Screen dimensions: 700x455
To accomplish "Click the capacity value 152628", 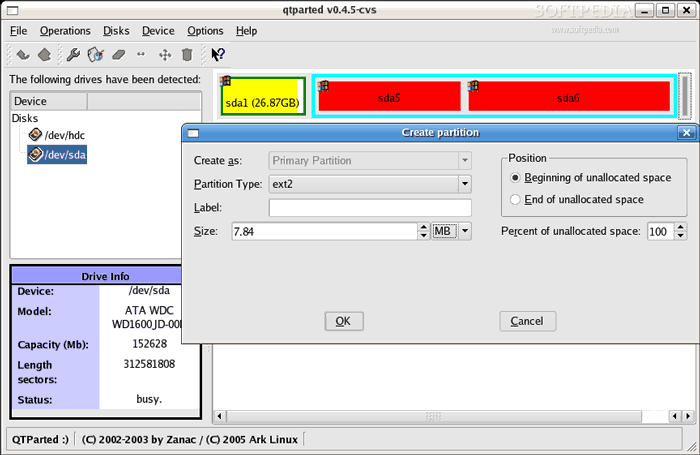I will point(150,344).
